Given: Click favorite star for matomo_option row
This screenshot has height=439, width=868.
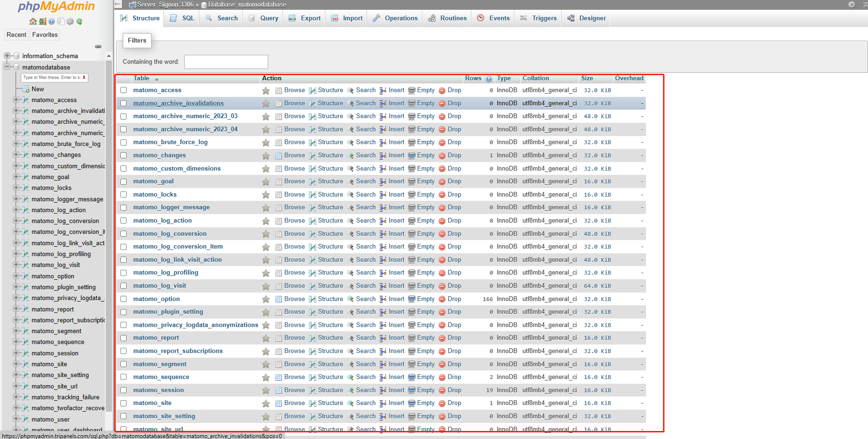Looking at the screenshot, I should tap(266, 299).
